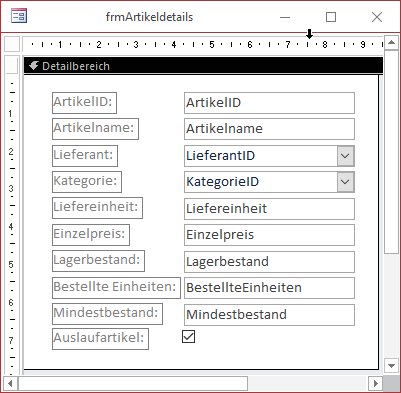Click the 'Auslaufartikel:' label
The image size is (401, 393).
[100, 339]
